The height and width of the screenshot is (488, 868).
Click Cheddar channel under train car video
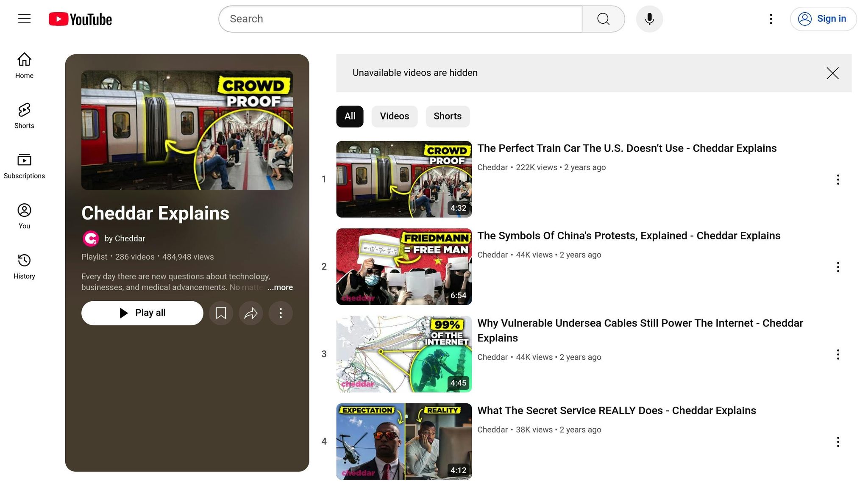tap(492, 167)
